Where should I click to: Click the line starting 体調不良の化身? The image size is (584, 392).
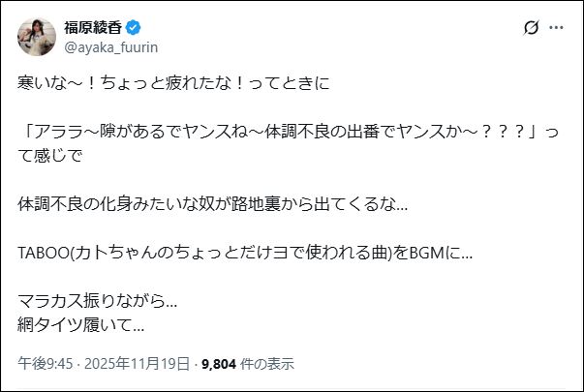tap(213, 205)
